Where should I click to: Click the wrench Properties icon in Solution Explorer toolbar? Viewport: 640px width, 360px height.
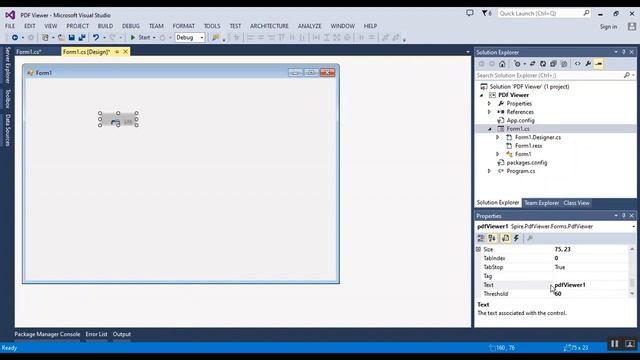pos(588,64)
